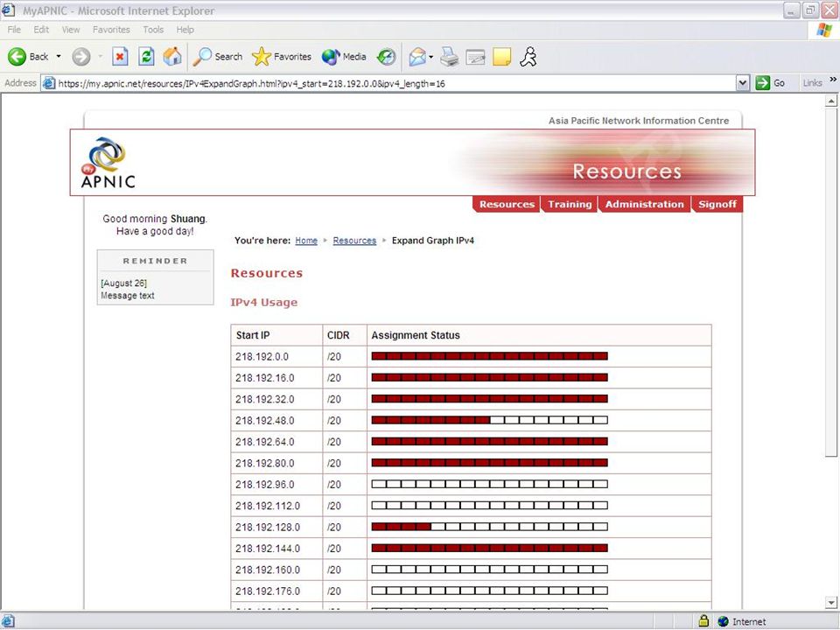Click the vertical scrollbar down arrow
Viewport: 840px width, 630px height.
[x=831, y=603]
